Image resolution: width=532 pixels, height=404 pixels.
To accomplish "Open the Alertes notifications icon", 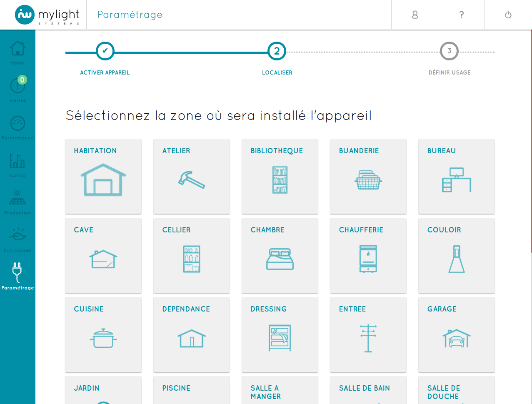I will pyautogui.click(x=17, y=86).
